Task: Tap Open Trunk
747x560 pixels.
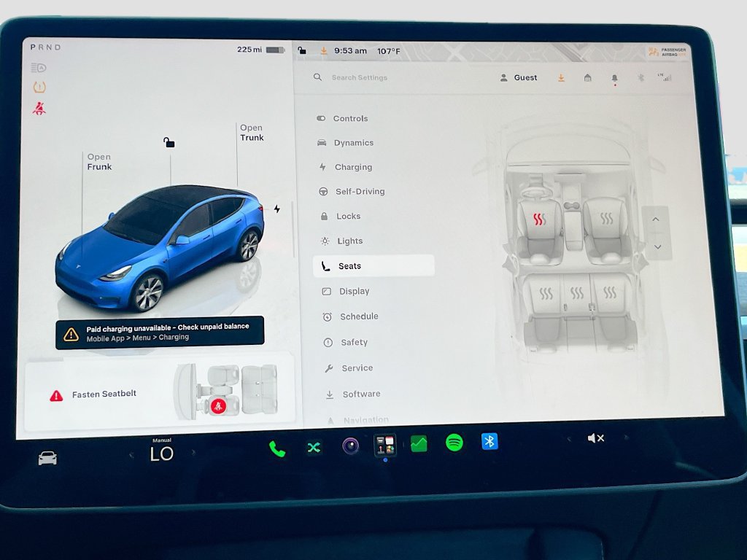Action: click(x=252, y=133)
